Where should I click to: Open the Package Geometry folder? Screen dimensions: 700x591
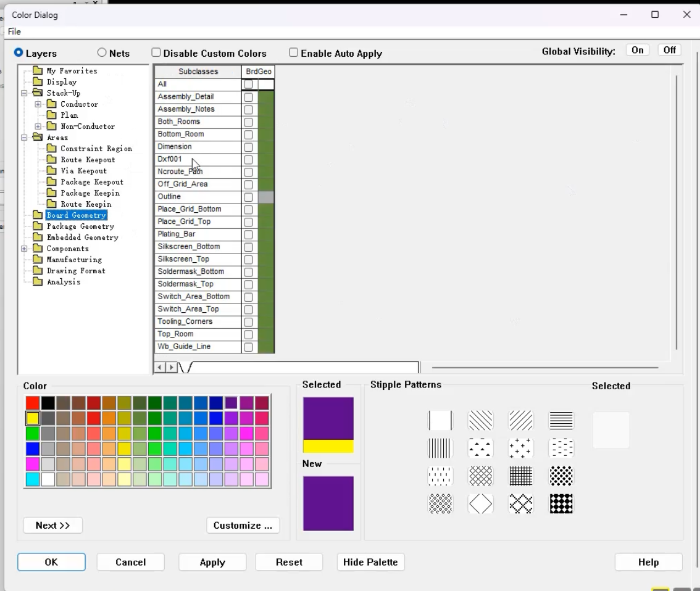pyautogui.click(x=80, y=226)
